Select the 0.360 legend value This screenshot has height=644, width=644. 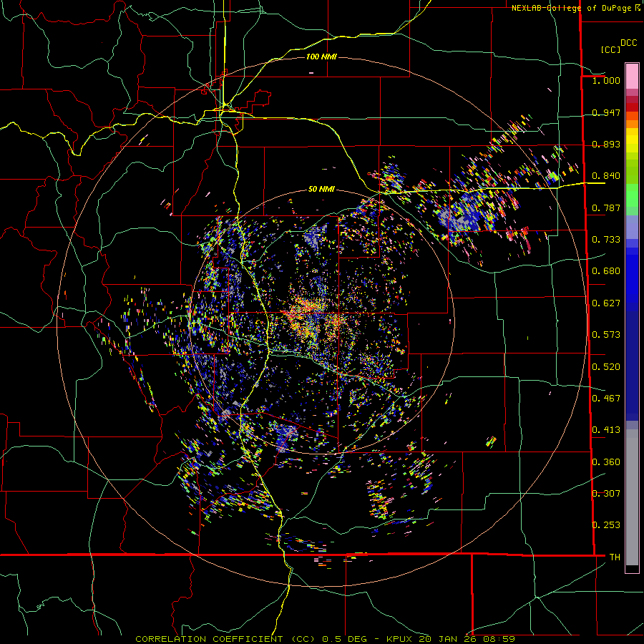(606, 462)
